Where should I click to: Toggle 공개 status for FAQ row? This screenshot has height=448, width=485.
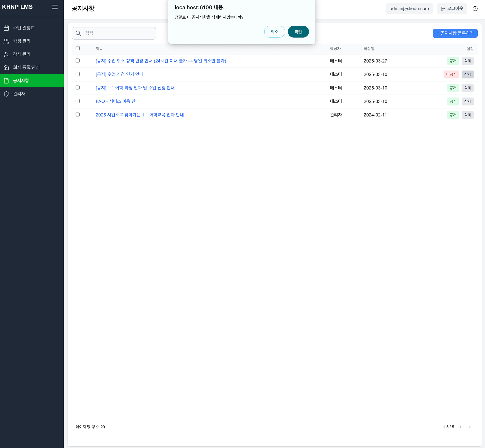pyautogui.click(x=453, y=101)
